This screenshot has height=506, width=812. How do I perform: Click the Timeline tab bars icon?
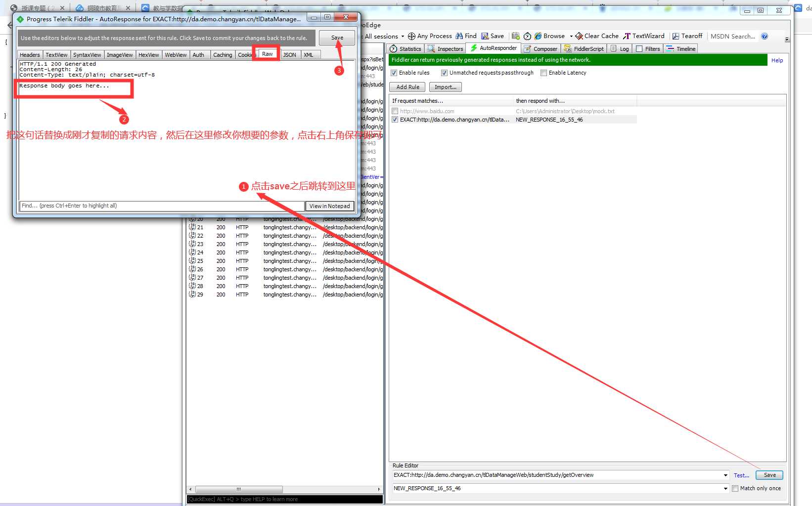click(x=670, y=48)
